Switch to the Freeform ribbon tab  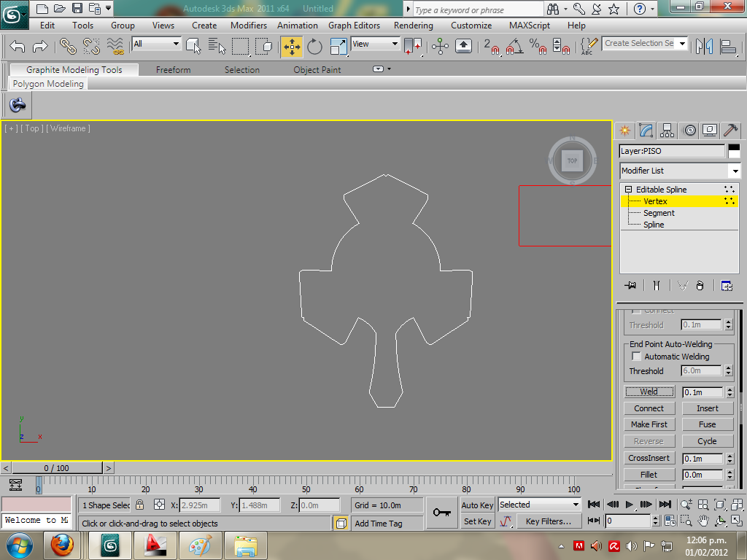[x=174, y=69]
